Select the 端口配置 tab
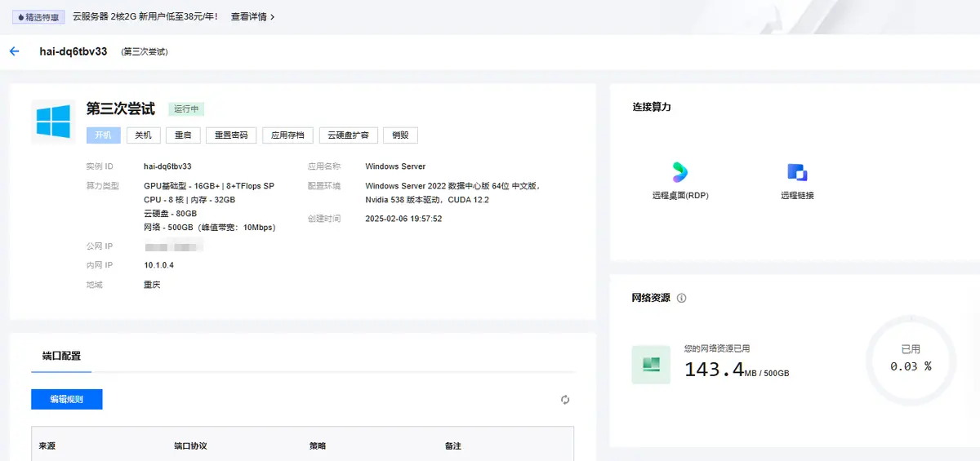980x461 pixels. pyautogui.click(x=61, y=357)
